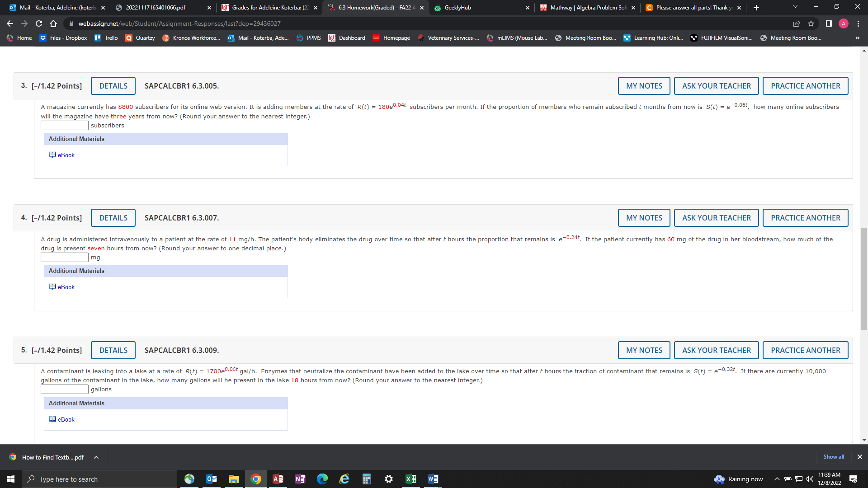Click the share page icon
Viewport: 868px width, 488px height.
coord(797,23)
